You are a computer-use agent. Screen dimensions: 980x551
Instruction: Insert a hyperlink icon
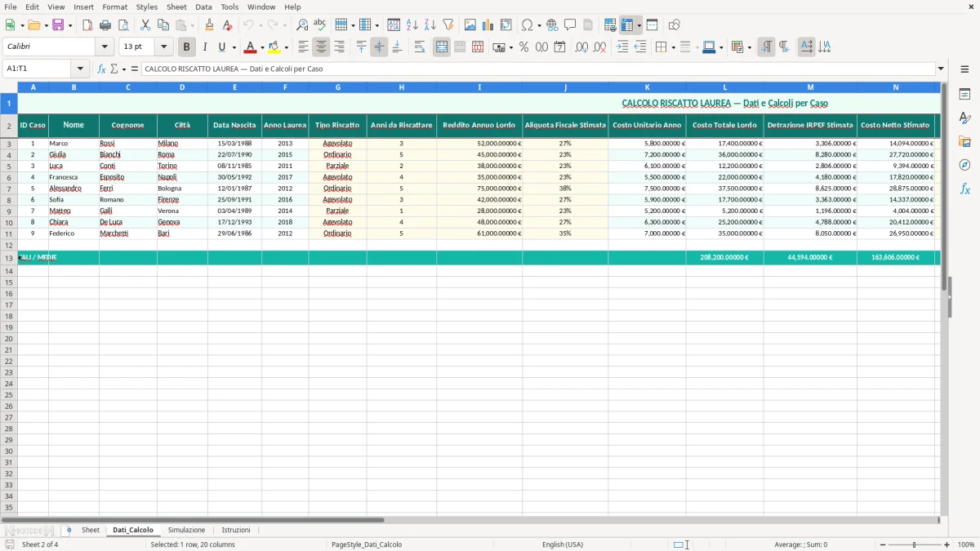click(552, 25)
